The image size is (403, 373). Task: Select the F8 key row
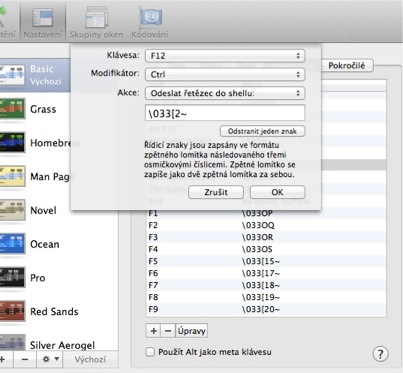point(266,297)
